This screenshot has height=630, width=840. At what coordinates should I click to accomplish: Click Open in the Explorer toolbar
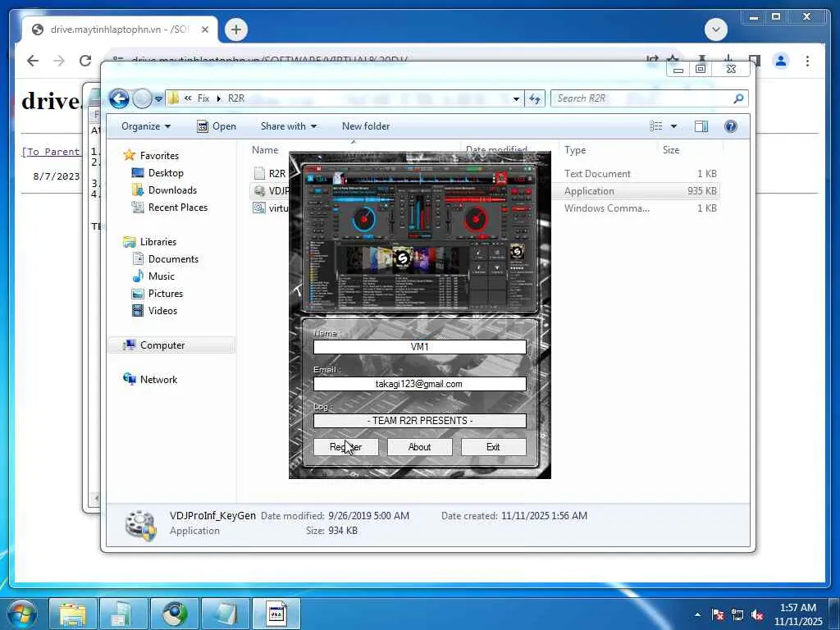coord(217,126)
